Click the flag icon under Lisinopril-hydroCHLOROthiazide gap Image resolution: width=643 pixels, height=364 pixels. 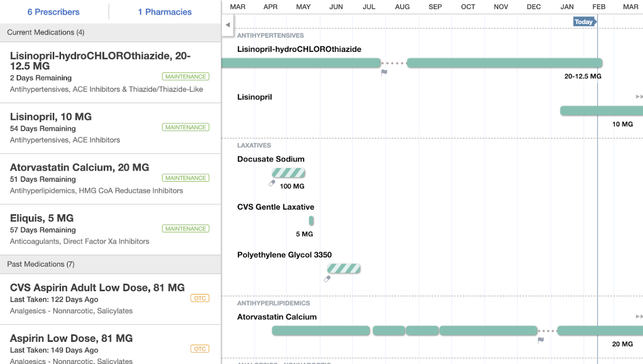(384, 73)
